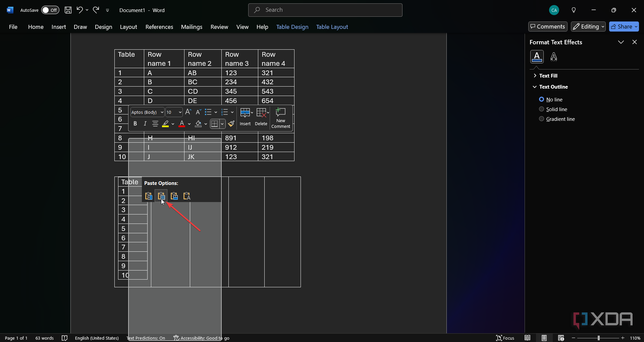The height and width of the screenshot is (342, 644).
Task: Switch to Web Layout view icon
Action: [x=561, y=338]
